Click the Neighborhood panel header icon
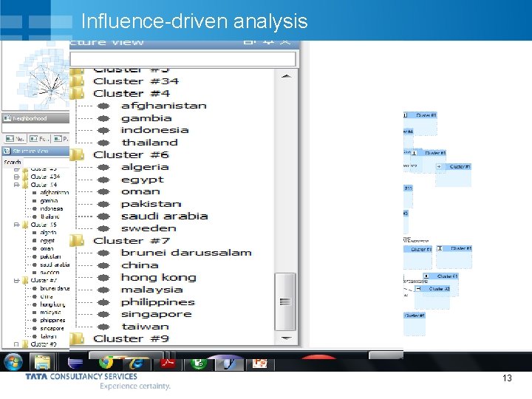The image size is (532, 399). 7,118
